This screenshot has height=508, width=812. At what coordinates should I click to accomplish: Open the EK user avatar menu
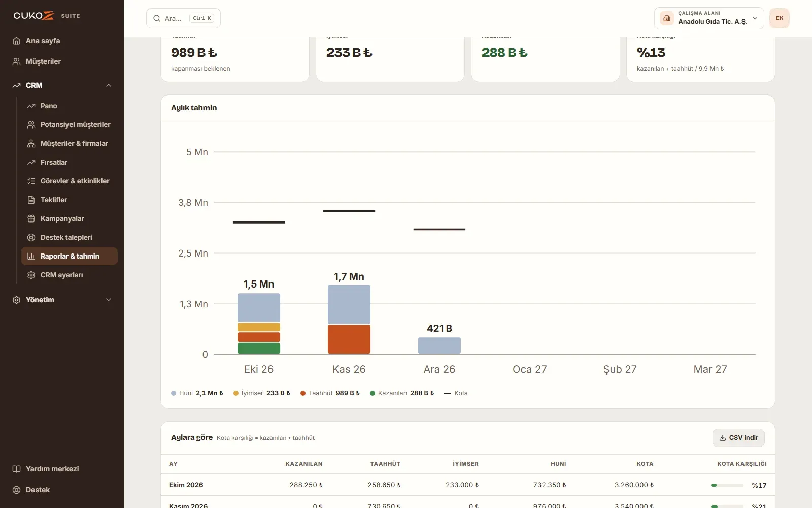point(780,18)
